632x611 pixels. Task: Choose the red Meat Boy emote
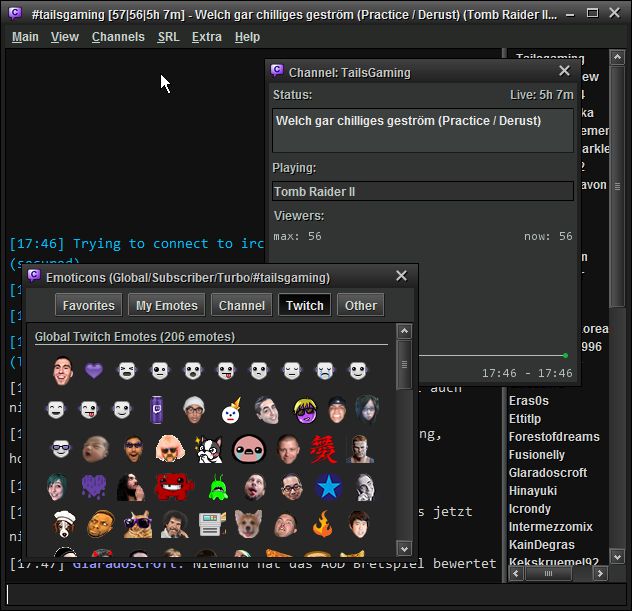pos(174,487)
